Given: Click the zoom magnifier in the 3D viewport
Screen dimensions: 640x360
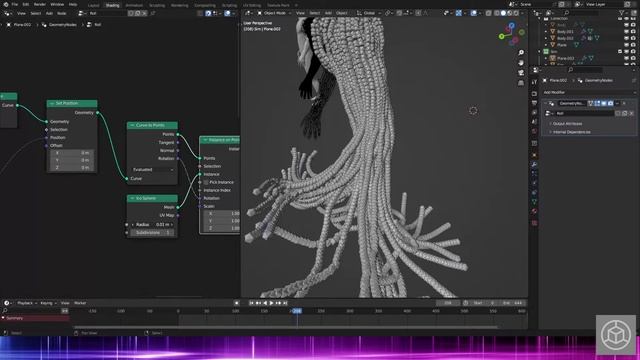Looking at the screenshot, I should 521,53.
